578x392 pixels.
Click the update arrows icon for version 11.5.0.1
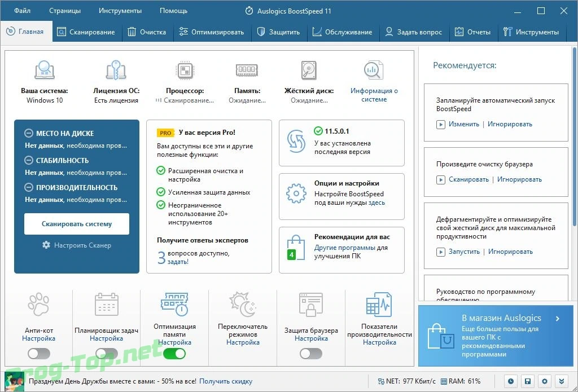296,141
